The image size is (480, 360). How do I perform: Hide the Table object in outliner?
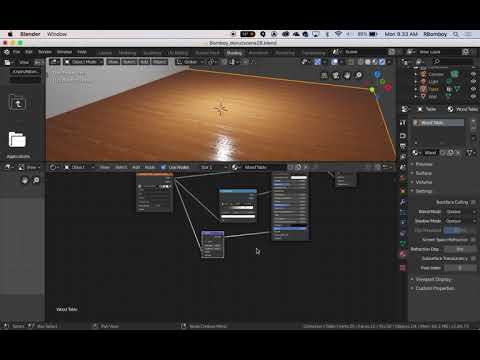tap(473, 89)
